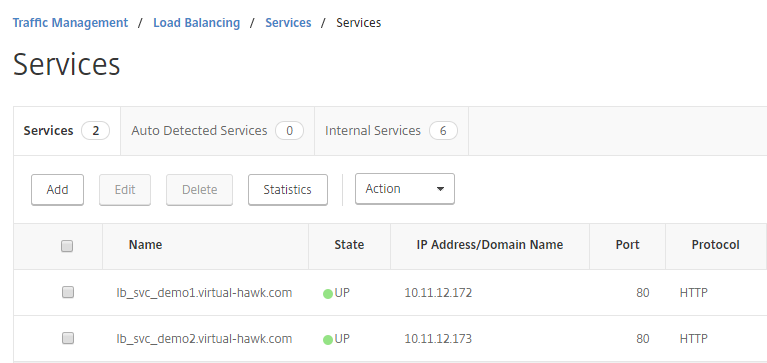This screenshot has width=767, height=363.
Task: Click the Port column header
Action: pos(628,245)
